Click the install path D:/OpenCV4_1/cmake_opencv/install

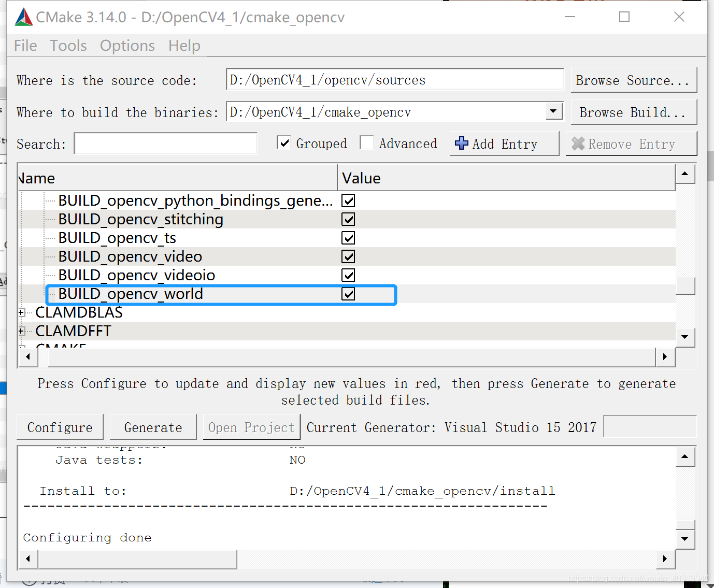[422, 491]
